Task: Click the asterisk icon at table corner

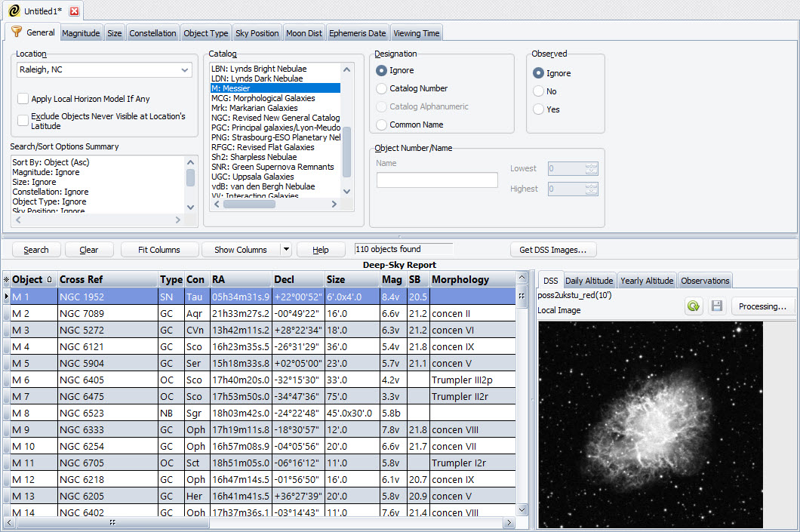Action: click(6, 280)
